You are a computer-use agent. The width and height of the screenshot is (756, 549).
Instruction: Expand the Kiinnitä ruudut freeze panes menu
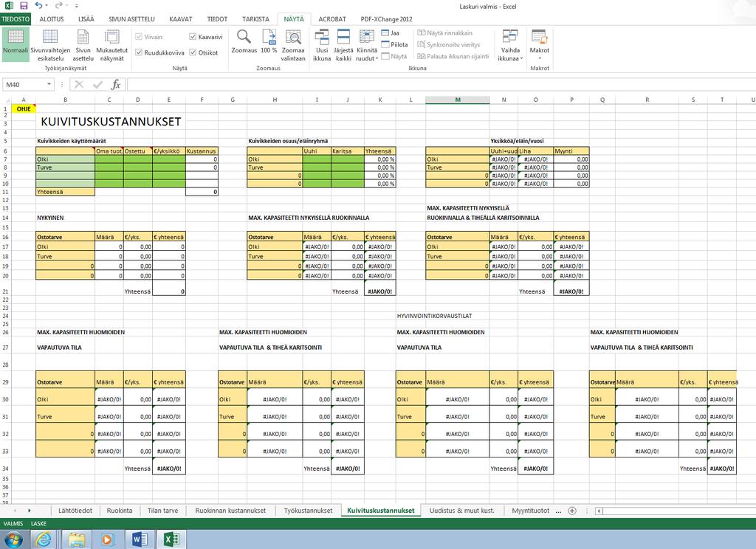pos(367,44)
